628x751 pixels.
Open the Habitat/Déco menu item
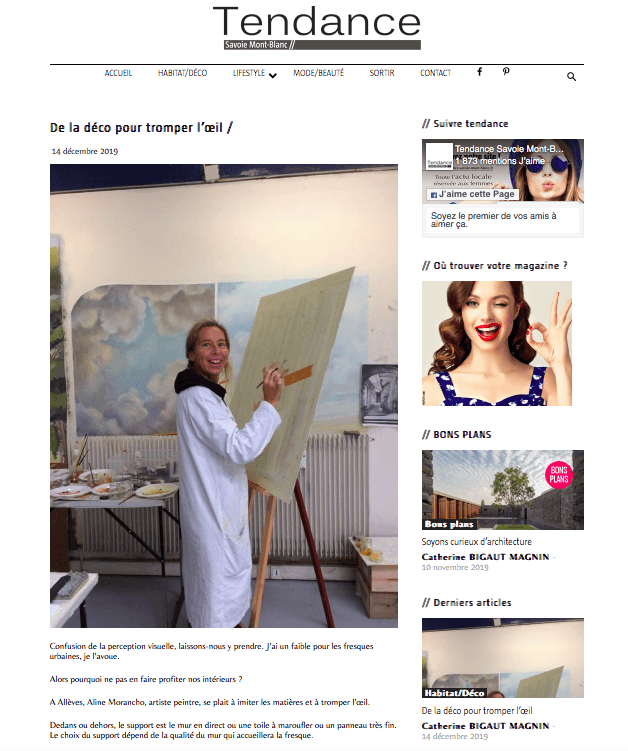tap(183, 73)
